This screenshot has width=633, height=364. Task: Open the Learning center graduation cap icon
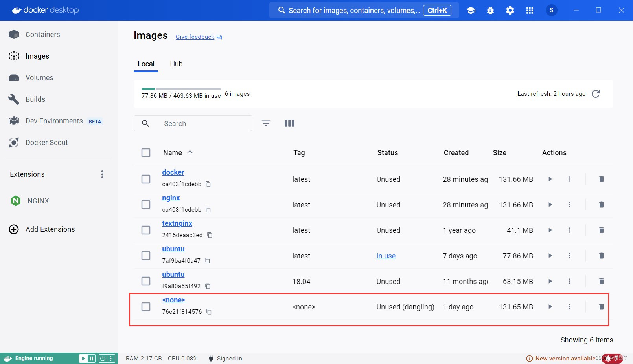(471, 11)
